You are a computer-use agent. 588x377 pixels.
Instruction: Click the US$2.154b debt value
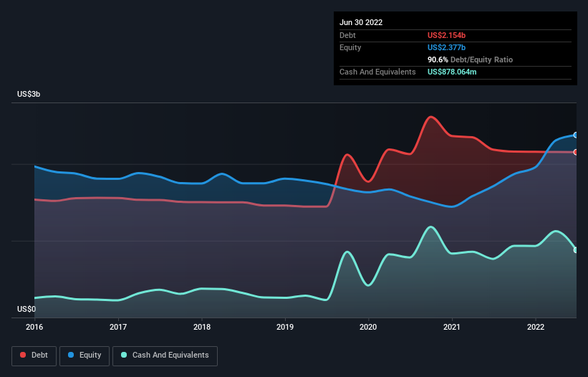(x=446, y=35)
